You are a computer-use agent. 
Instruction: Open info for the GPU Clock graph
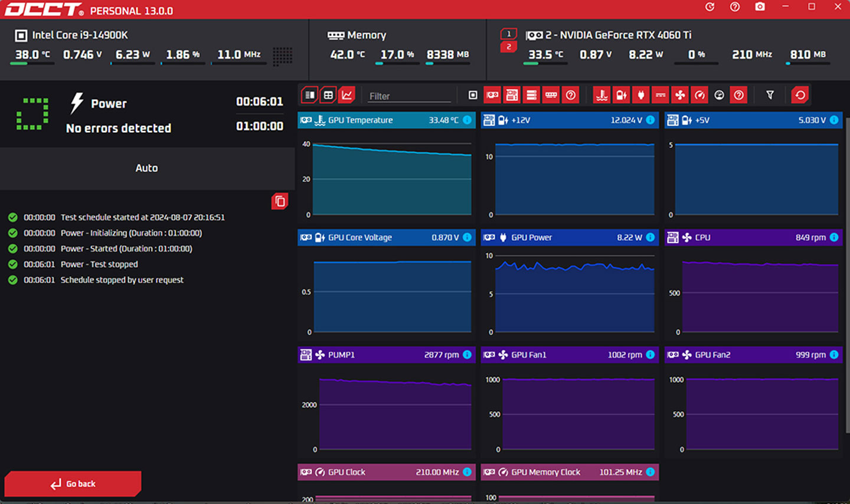click(467, 472)
